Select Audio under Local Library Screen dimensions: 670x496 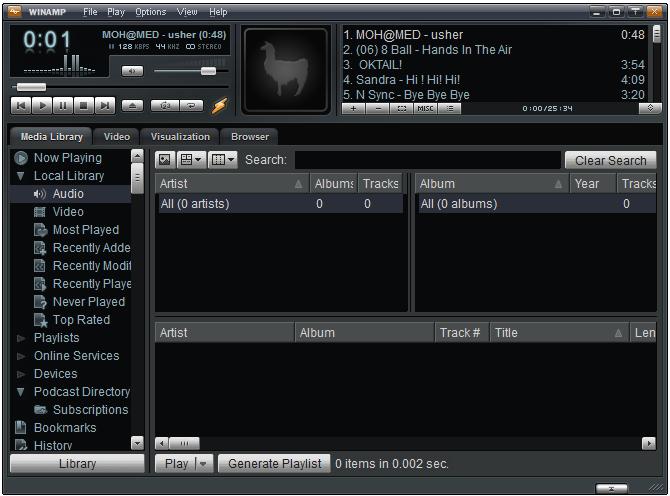[x=68, y=194]
